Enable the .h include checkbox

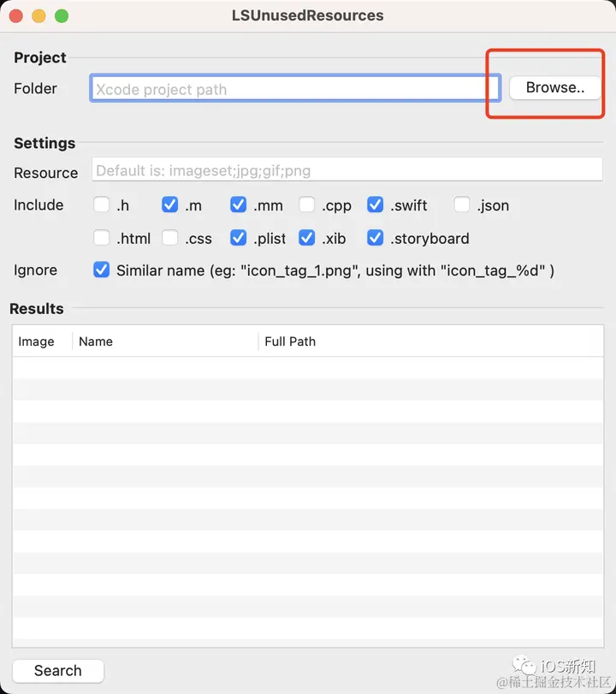[101, 205]
